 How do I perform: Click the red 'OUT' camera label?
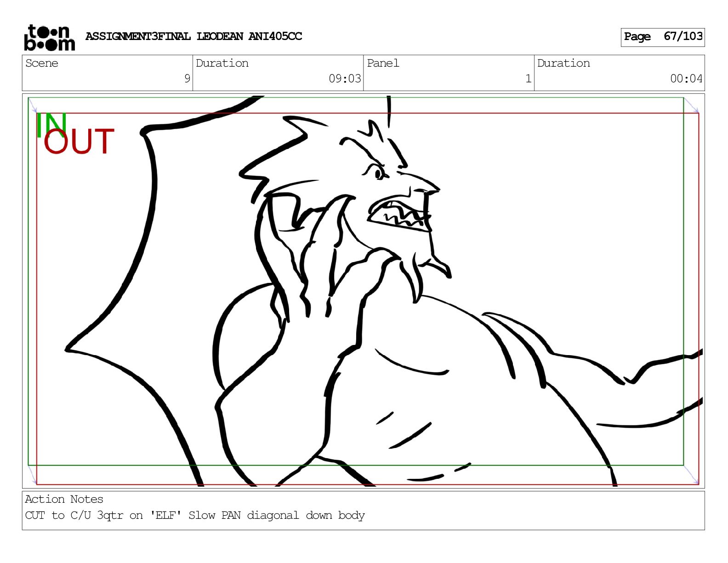(x=79, y=141)
